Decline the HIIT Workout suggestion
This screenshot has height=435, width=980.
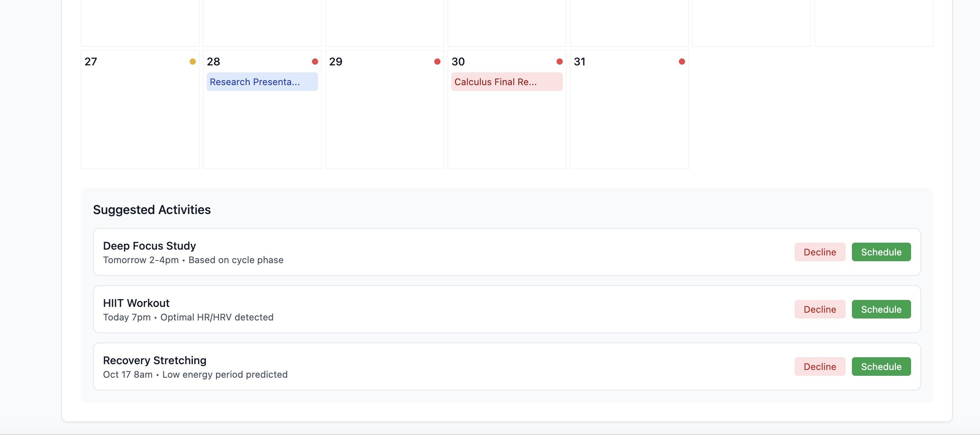pyautogui.click(x=819, y=310)
